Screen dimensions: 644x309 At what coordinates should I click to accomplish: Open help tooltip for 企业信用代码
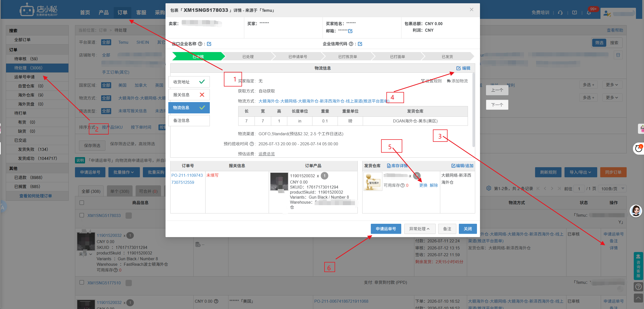(x=351, y=44)
